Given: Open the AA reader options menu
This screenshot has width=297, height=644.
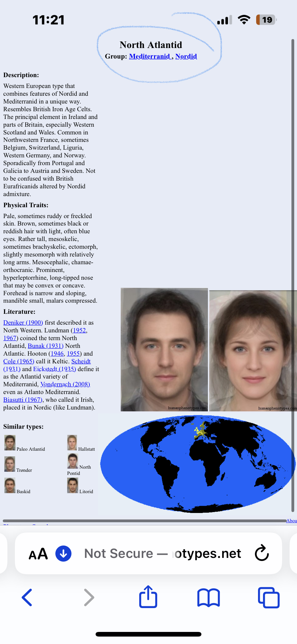Looking at the screenshot, I should [38, 554].
